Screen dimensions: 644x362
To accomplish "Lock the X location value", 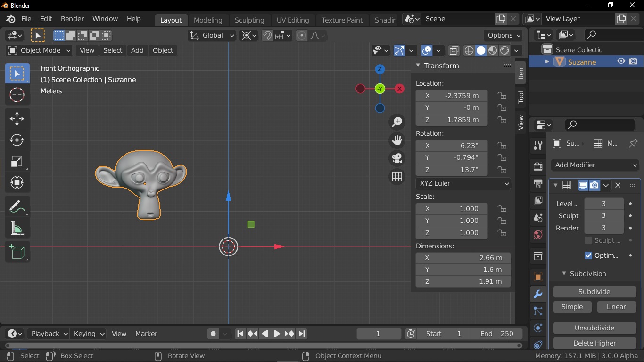I will click(x=502, y=96).
